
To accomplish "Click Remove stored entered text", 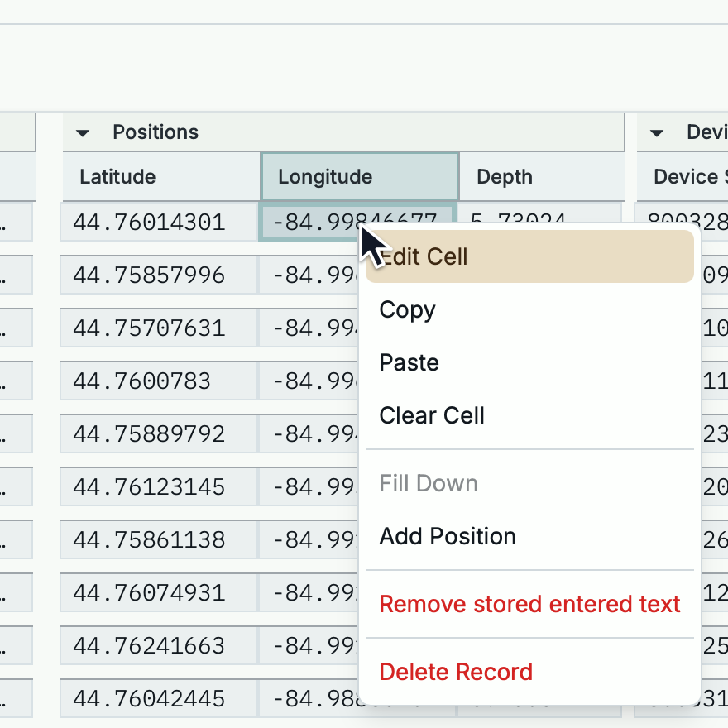I will (x=529, y=604).
